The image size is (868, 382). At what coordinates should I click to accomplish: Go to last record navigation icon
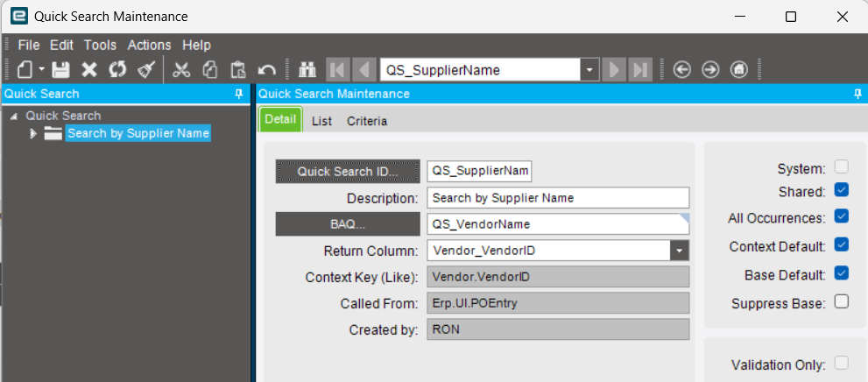(x=640, y=70)
